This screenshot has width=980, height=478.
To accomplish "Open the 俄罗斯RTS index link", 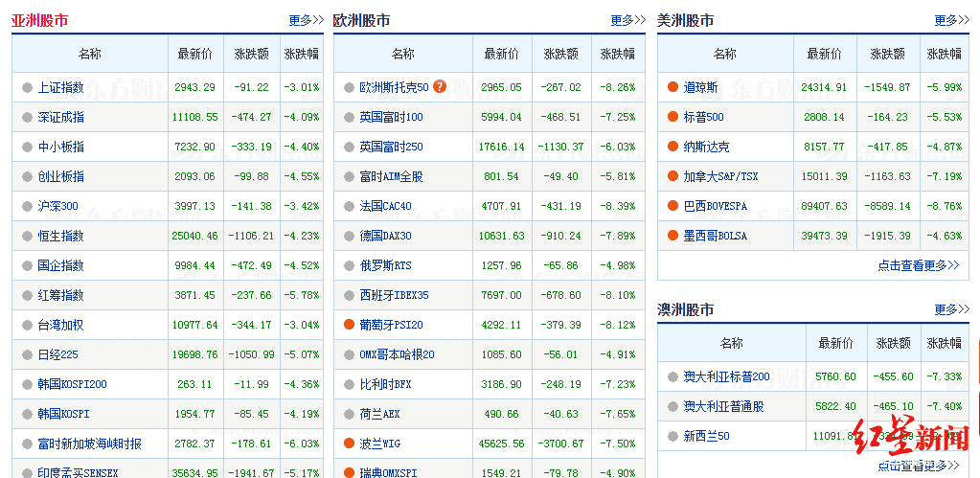I will click(386, 265).
